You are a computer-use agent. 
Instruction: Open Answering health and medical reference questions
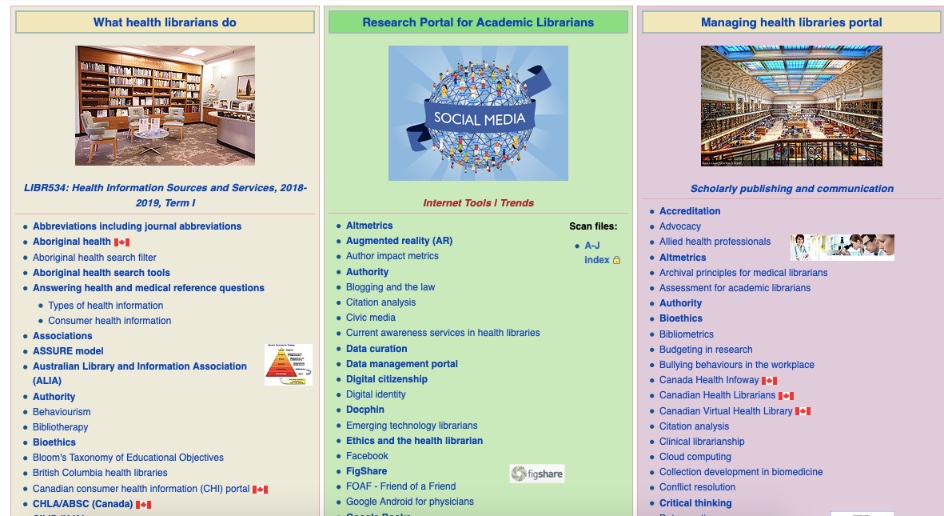[148, 288]
